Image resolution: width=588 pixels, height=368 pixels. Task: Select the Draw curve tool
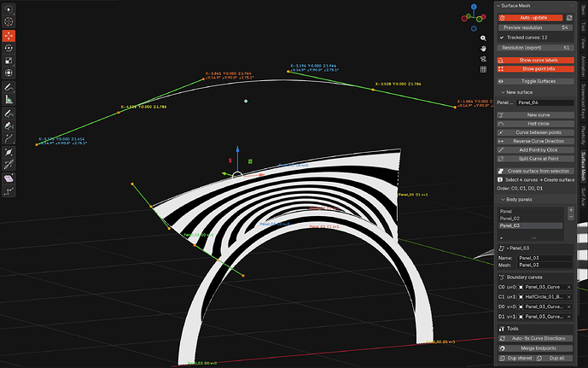tap(9, 114)
